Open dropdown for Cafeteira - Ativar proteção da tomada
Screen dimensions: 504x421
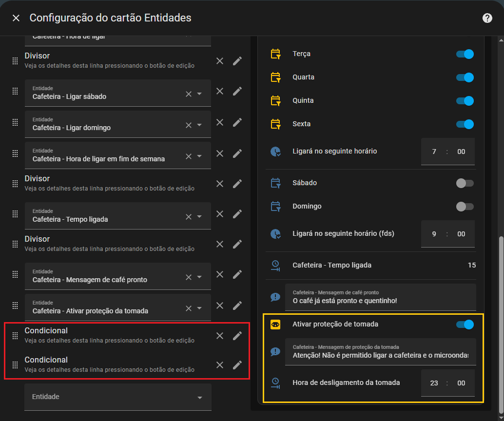coord(199,308)
